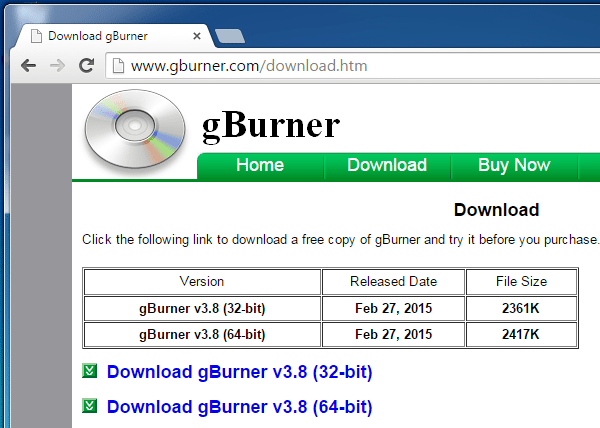
Task: Click the 2361K file size cell
Action: [521, 308]
